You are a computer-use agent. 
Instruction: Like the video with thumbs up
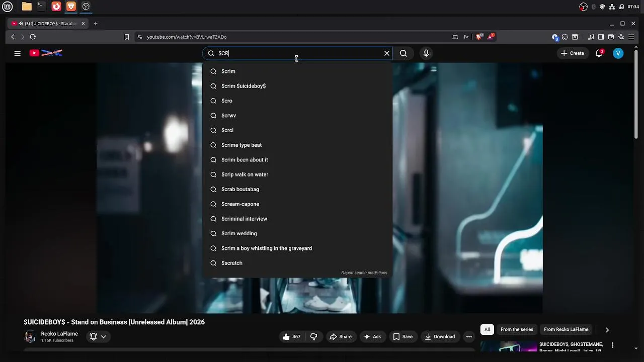click(292, 337)
